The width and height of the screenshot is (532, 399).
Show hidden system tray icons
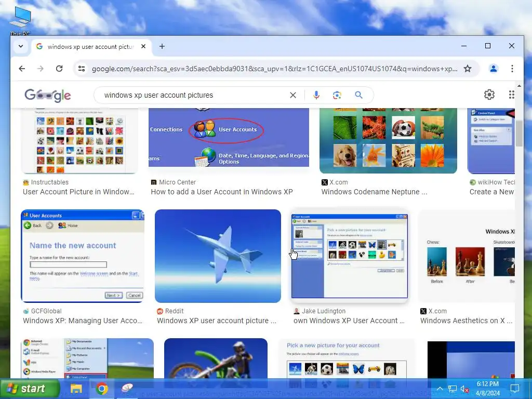point(440,389)
